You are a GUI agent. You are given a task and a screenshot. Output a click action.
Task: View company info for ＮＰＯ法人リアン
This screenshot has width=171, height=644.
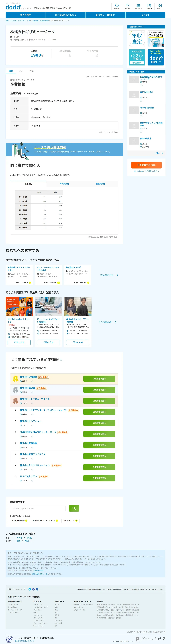click(99, 478)
